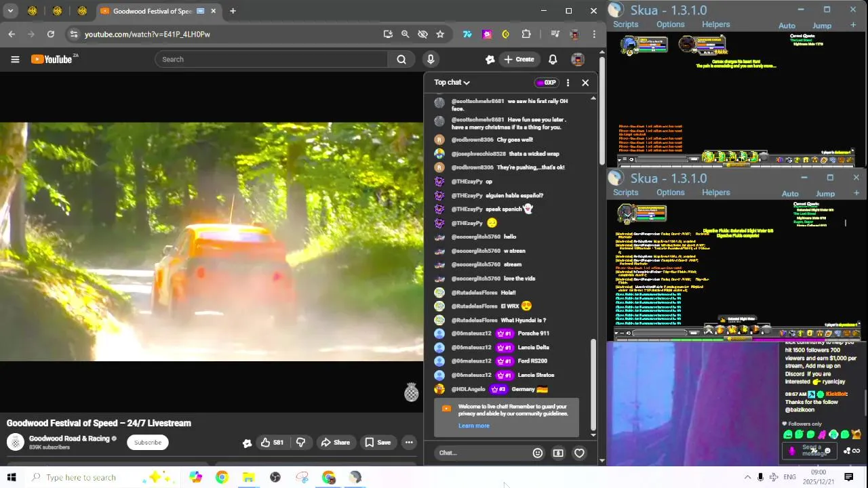Click Jump in upper Skua window
Image resolution: width=868 pixels, height=488 pixels.
(822, 26)
